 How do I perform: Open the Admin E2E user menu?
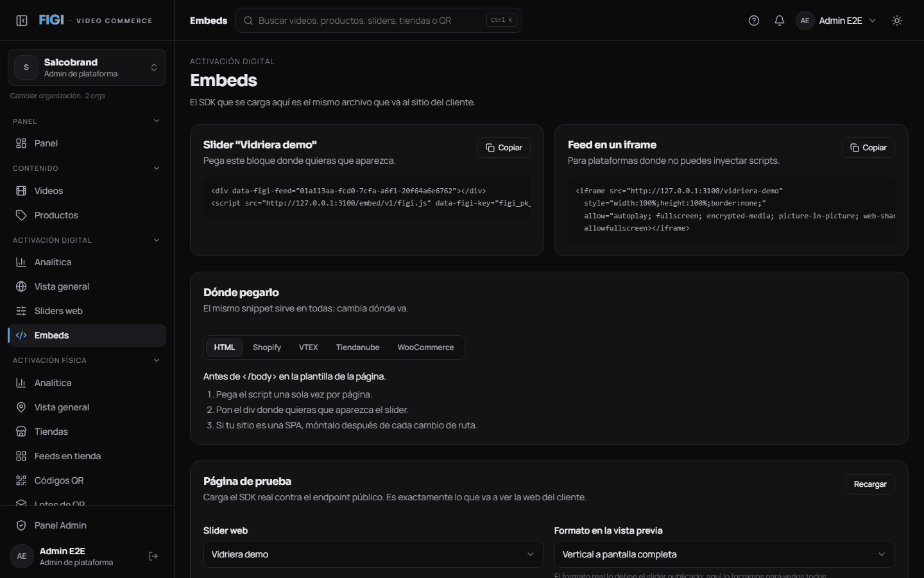(x=836, y=21)
